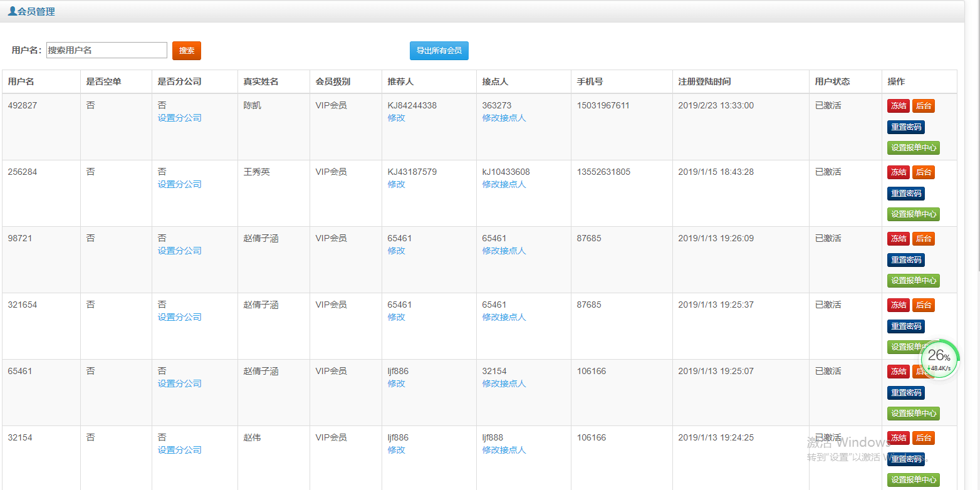980x490 pixels.
Task: Click the 会员管理 user icon in header
Action: (12, 11)
